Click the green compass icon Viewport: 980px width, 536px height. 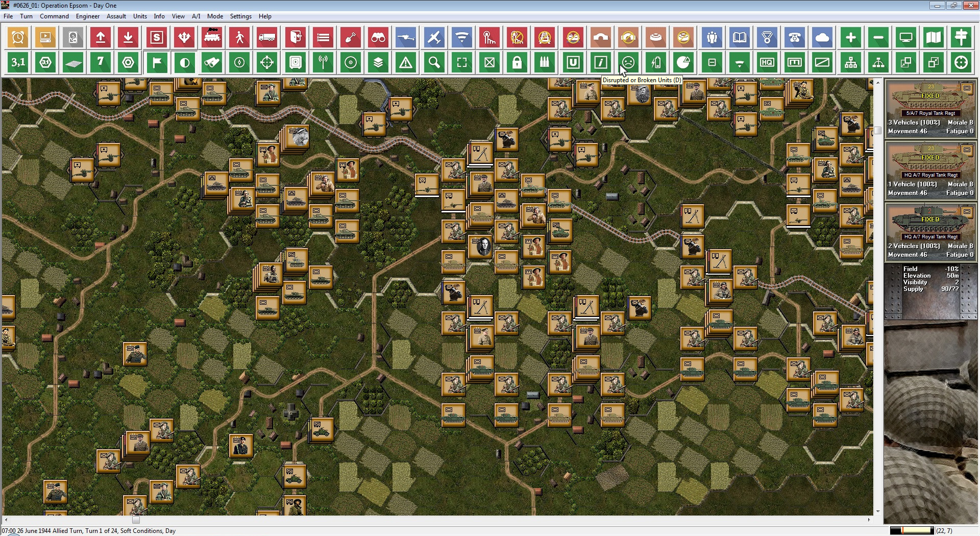239,63
